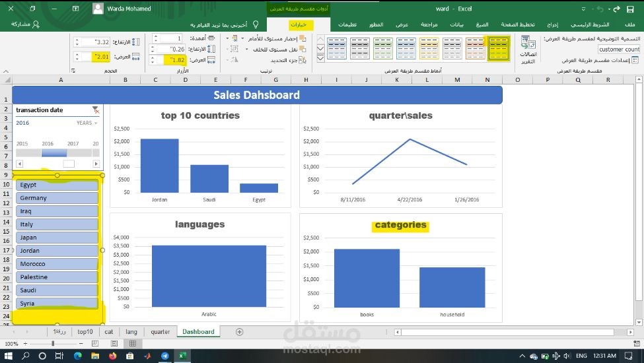The height and width of the screenshot is (363, 644).
Task: Expand the slicer styles gallery More arrow
Action: 321,58
